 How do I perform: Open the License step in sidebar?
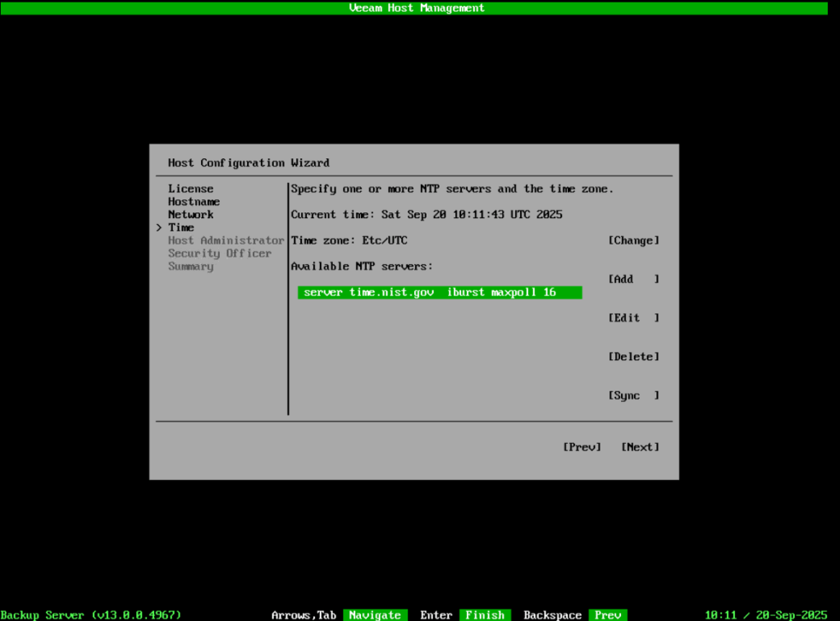tap(190, 189)
